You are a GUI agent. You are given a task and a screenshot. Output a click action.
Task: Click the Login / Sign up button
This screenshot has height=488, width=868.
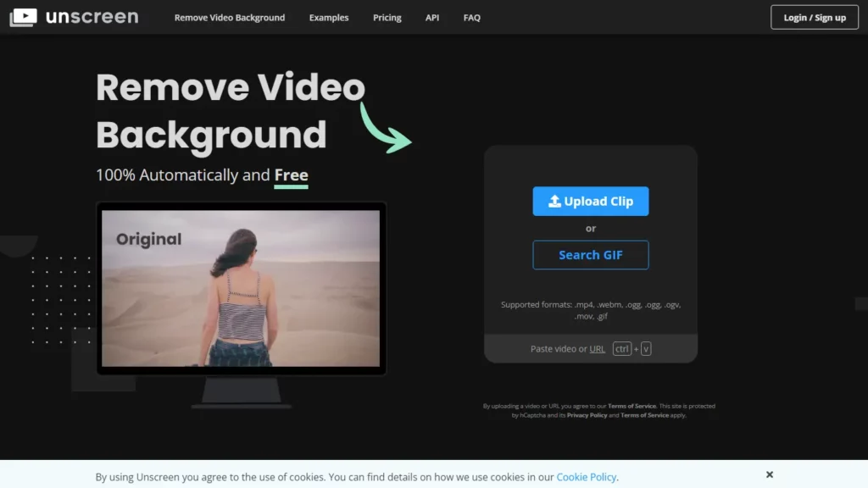[813, 17]
